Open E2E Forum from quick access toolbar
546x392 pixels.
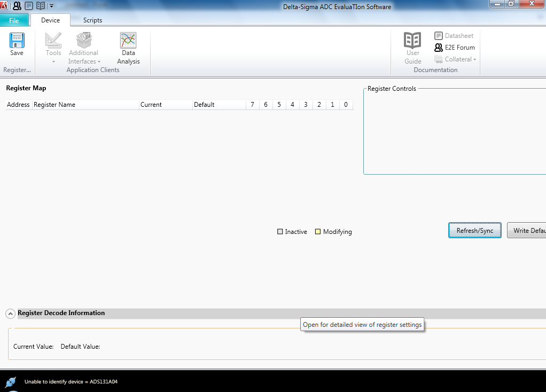click(x=17, y=6)
